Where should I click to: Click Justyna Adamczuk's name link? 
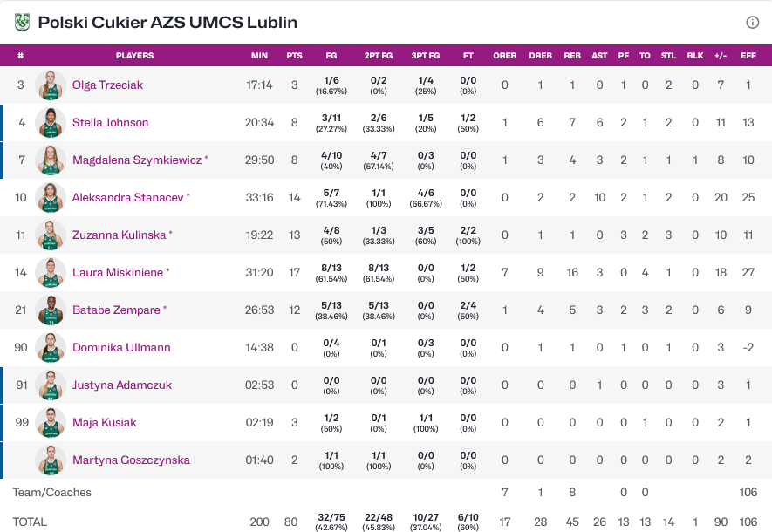[122, 385]
